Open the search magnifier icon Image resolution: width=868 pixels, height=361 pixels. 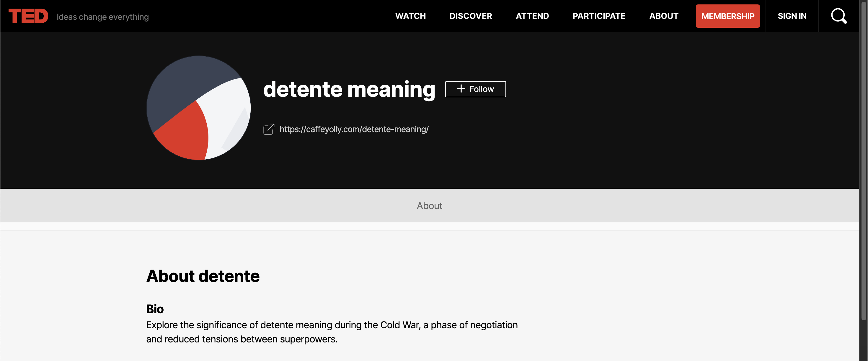click(x=838, y=16)
